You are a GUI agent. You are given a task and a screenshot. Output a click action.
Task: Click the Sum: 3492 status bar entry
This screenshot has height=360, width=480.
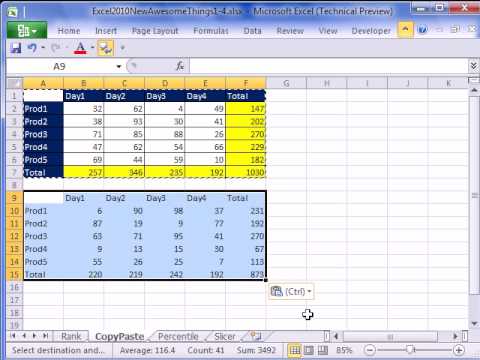click(x=256, y=350)
